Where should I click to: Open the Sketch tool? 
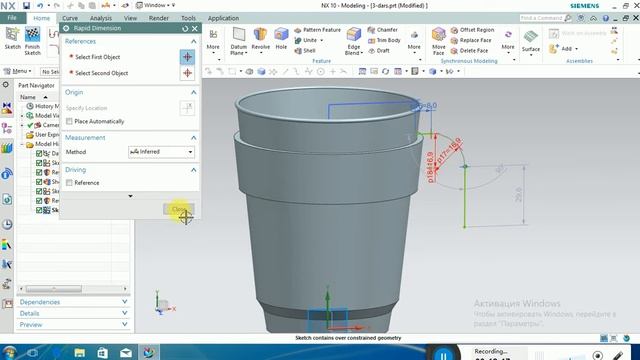(x=12, y=39)
